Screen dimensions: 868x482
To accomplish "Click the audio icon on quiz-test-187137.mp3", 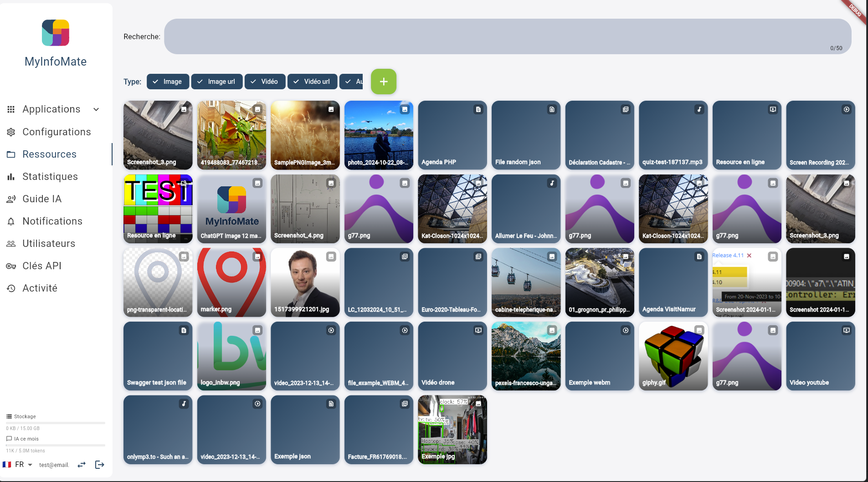I will (x=699, y=109).
